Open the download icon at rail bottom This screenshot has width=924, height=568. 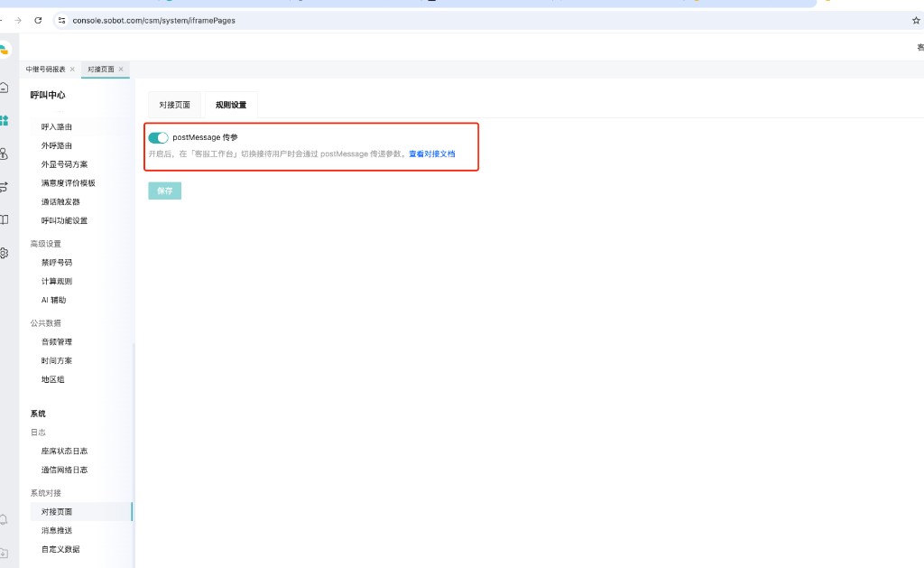5,553
